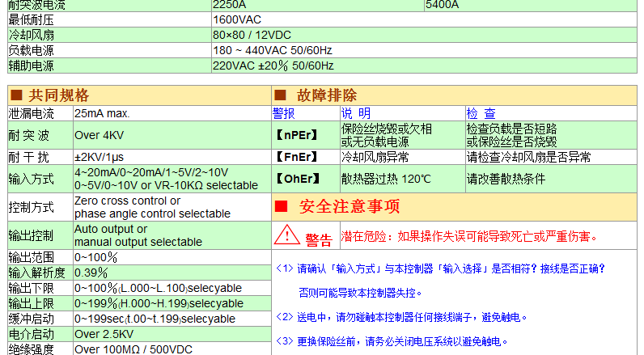Click the 检查 column header

point(481,114)
